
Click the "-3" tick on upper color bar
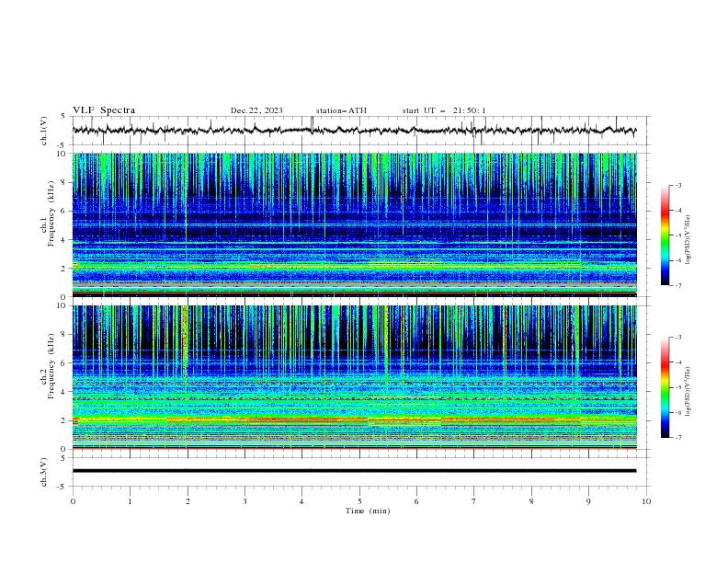pos(677,185)
